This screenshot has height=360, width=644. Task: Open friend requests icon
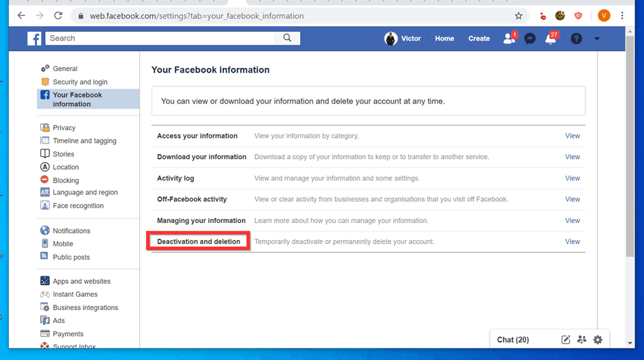click(509, 38)
